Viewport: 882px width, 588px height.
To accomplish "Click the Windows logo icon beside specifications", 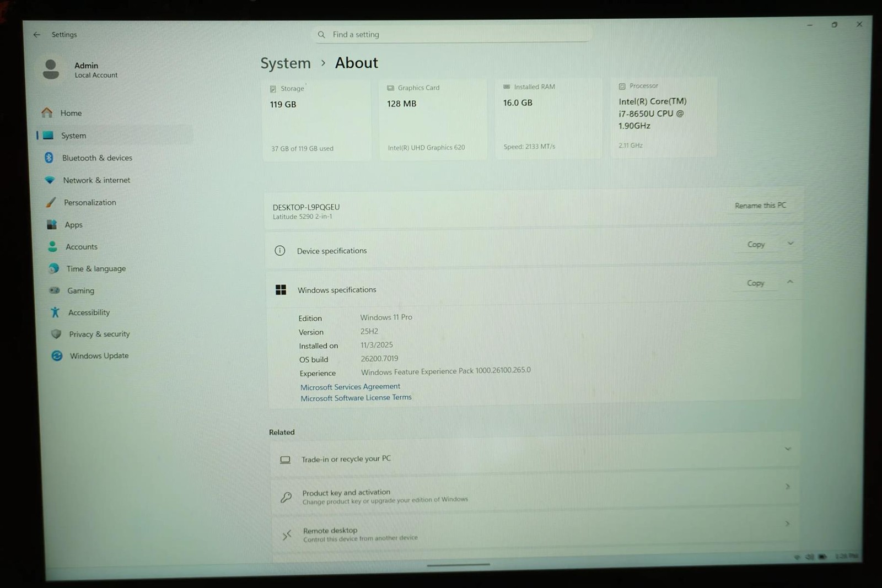I will [x=281, y=290].
